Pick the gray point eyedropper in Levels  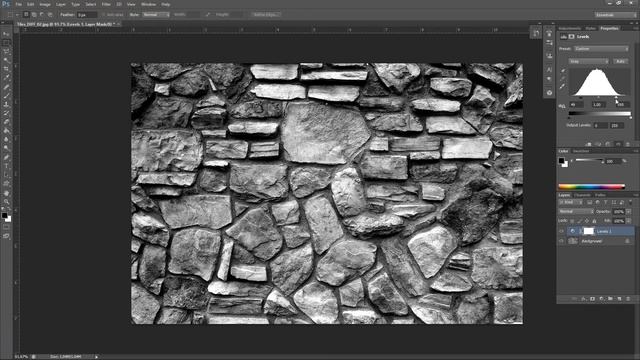[563, 79]
